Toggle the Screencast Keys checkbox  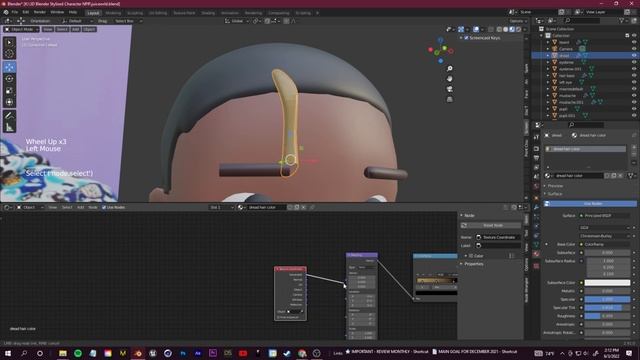pyautogui.click(x=466, y=38)
